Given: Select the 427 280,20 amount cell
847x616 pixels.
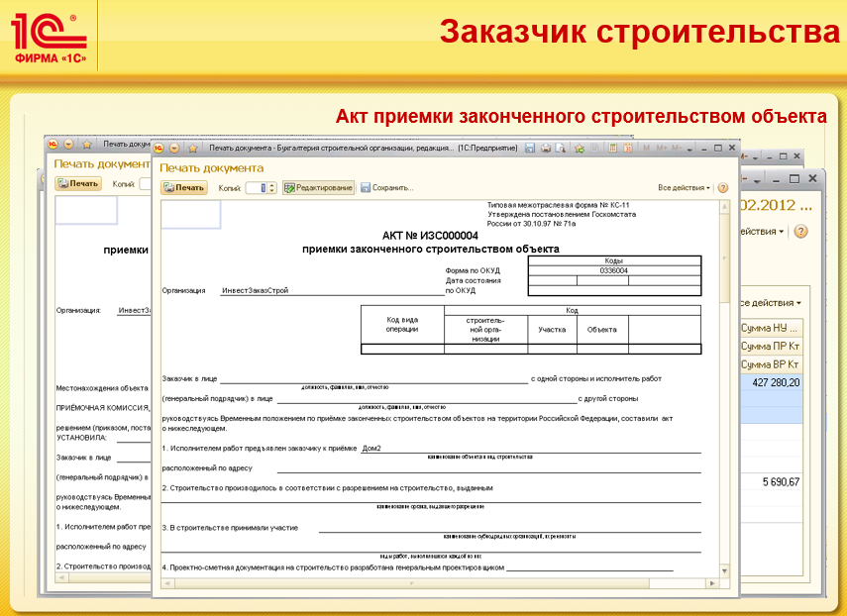Looking at the screenshot, I should [772, 383].
